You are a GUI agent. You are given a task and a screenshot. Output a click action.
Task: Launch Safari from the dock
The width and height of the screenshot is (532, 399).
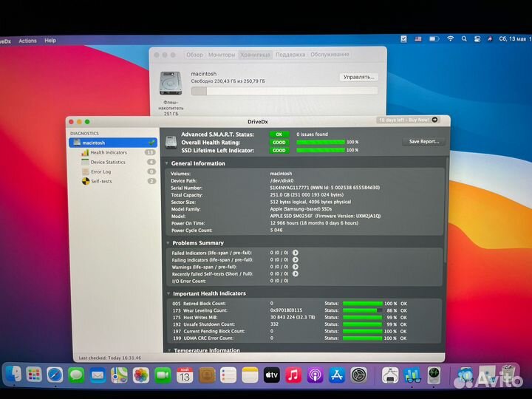click(x=55, y=375)
